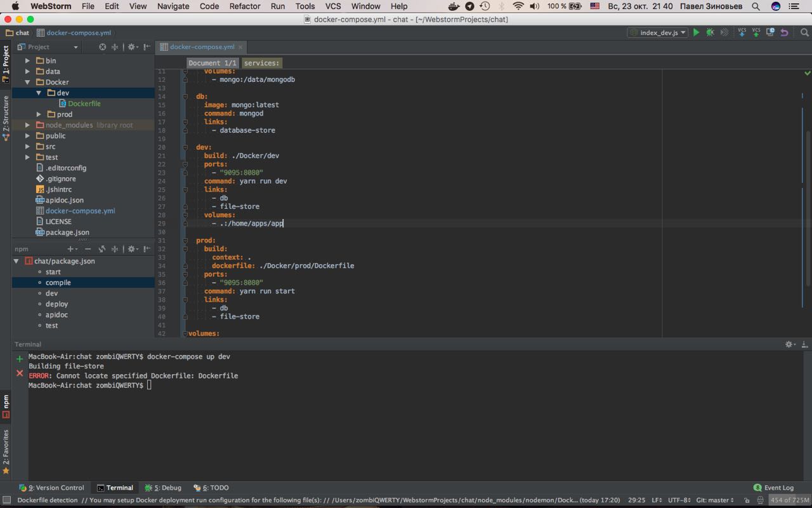Click the Git: master branch widget
Screen dimensions: 812x508
click(715, 500)
